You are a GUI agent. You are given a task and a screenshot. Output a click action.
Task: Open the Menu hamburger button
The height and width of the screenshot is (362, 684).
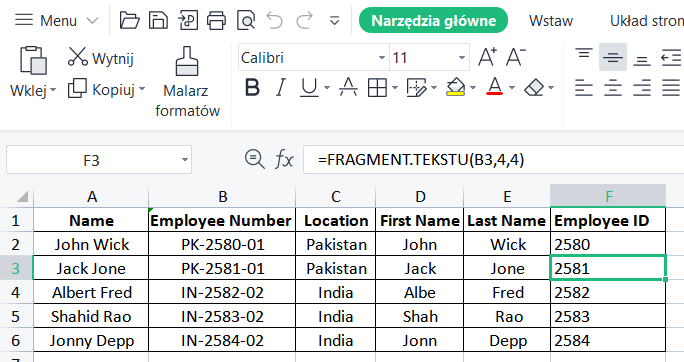click(24, 20)
